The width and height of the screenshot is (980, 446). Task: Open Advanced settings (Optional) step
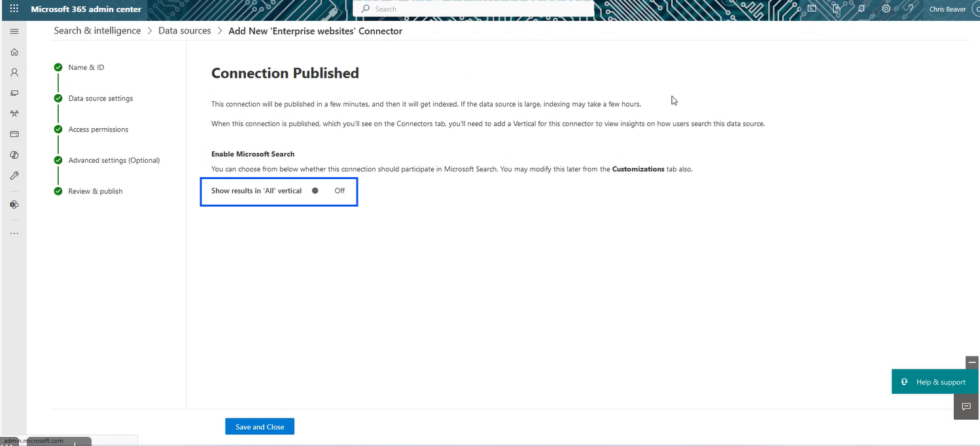[x=114, y=160]
